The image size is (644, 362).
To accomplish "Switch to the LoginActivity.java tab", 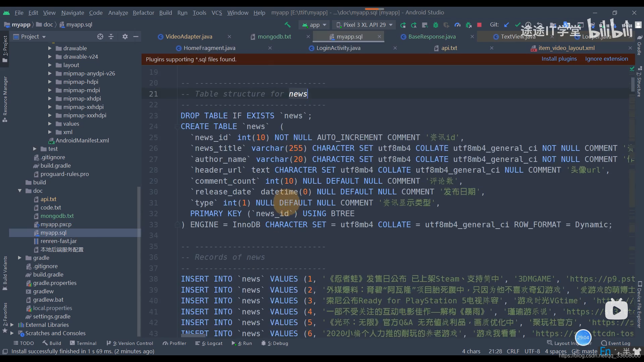I will coord(338,48).
